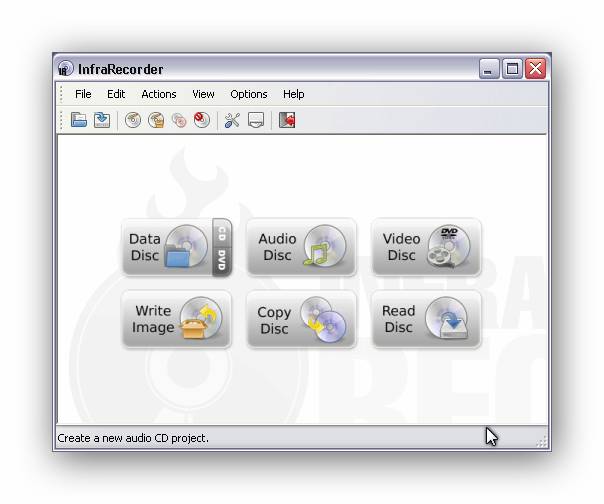
Task: Minimize the InfraRecorder window
Action: pos(489,69)
